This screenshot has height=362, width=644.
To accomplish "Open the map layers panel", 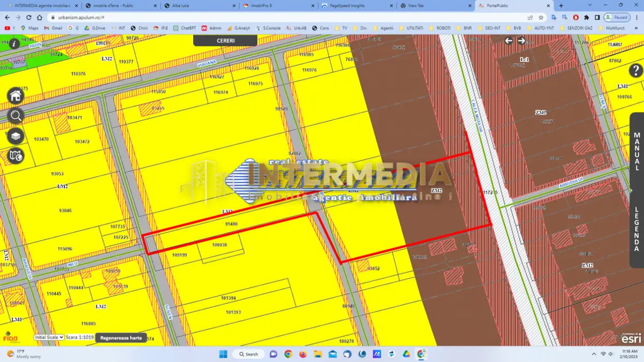I will (x=16, y=136).
